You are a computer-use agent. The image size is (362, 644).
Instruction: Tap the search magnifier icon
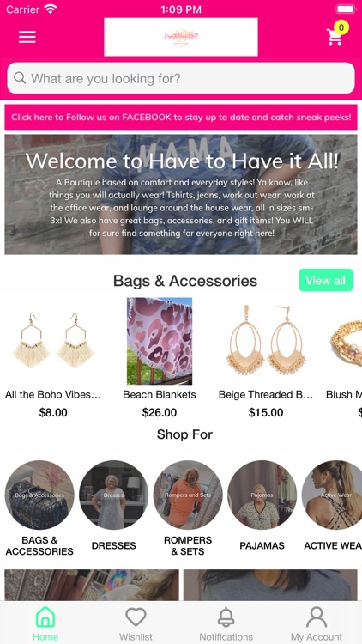20,77
